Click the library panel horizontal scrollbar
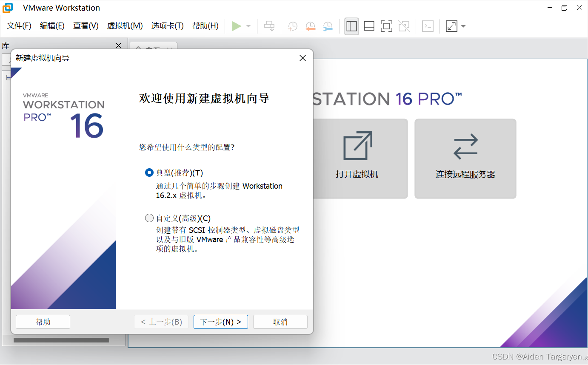588x365 pixels. (x=61, y=340)
